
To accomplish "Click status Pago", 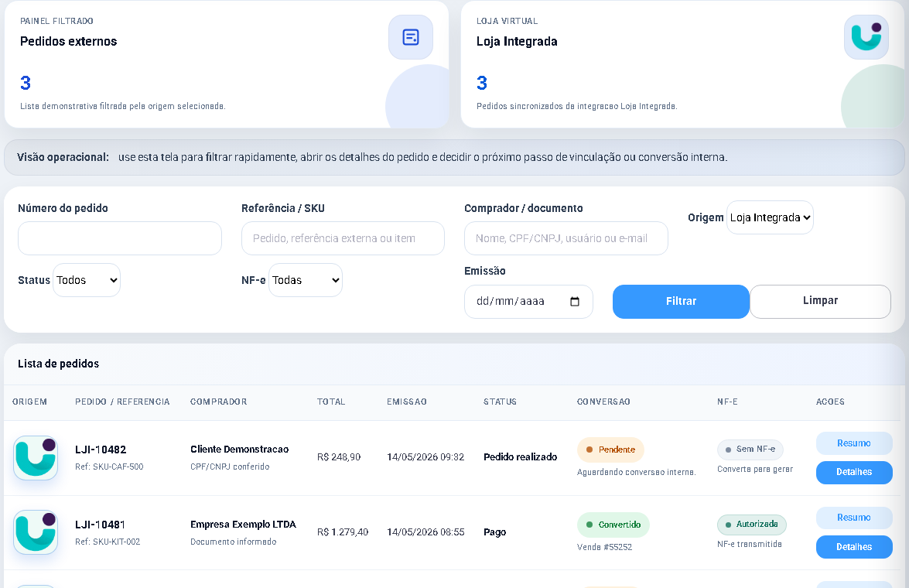I will 494,532.
